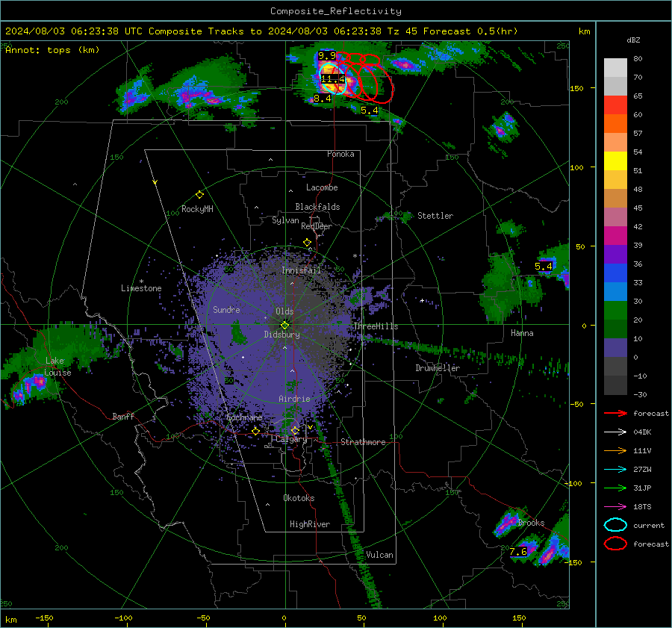Click the RedDeer city label

pos(317,226)
